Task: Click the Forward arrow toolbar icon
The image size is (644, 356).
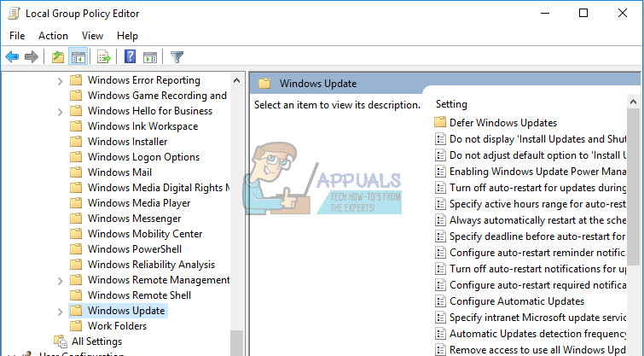Action: [x=32, y=56]
